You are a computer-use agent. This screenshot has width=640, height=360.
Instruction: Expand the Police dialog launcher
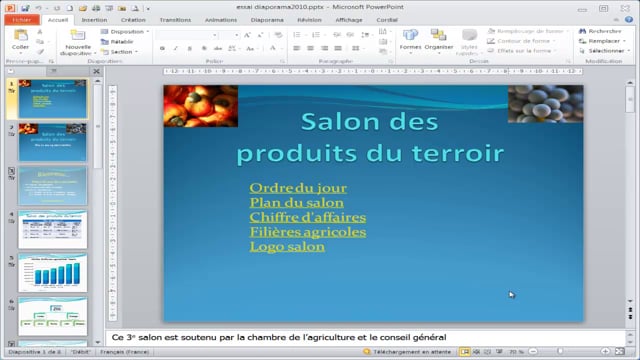click(282, 61)
